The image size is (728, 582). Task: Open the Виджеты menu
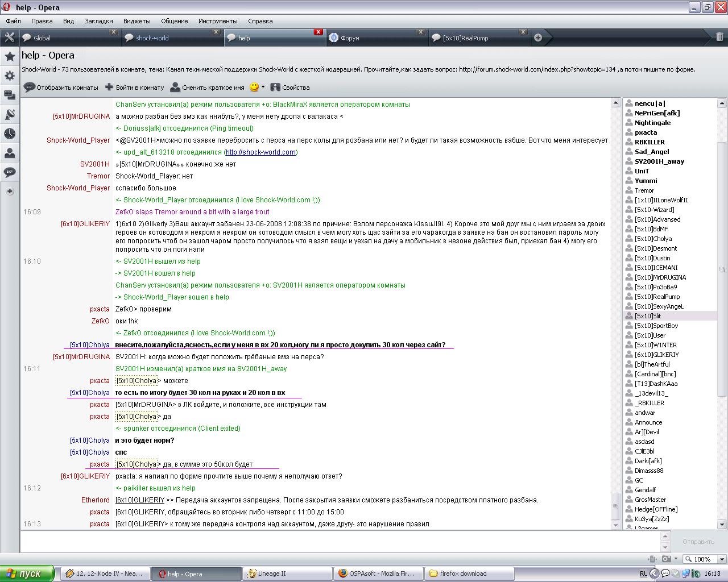pyautogui.click(x=137, y=21)
